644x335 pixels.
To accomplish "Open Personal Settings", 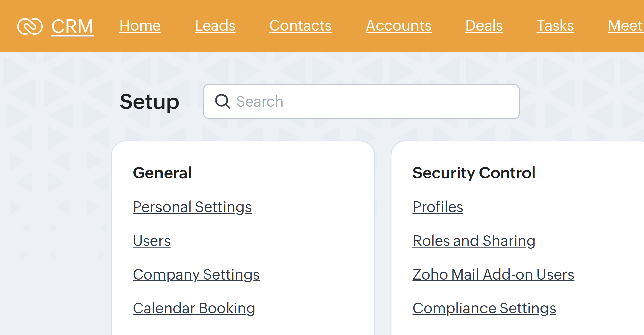I will click(x=192, y=207).
